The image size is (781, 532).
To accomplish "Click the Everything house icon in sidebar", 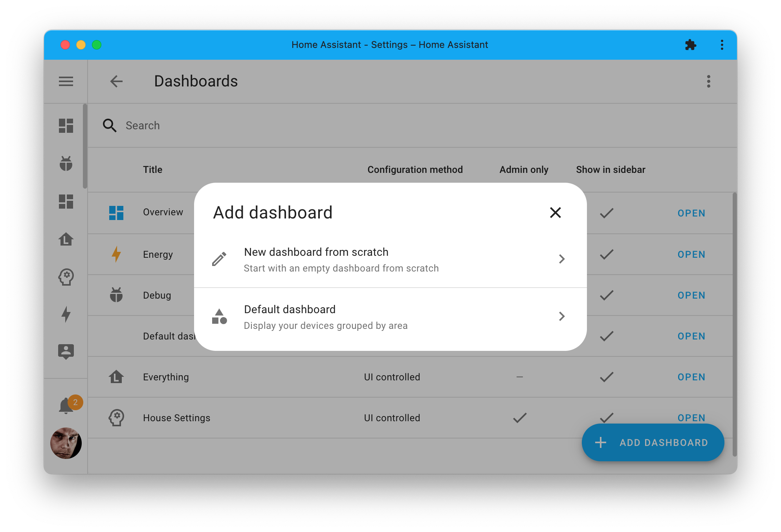I will (x=66, y=240).
